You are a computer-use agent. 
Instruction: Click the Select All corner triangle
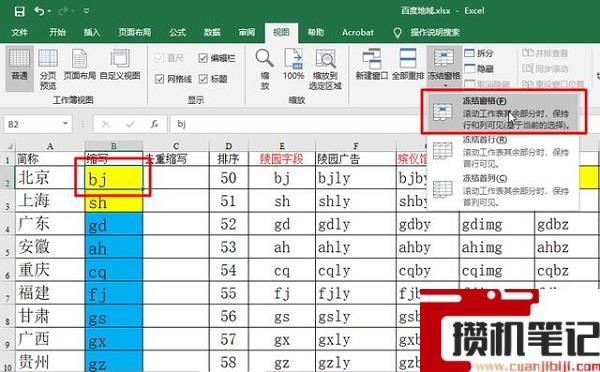pyautogui.click(x=10, y=146)
